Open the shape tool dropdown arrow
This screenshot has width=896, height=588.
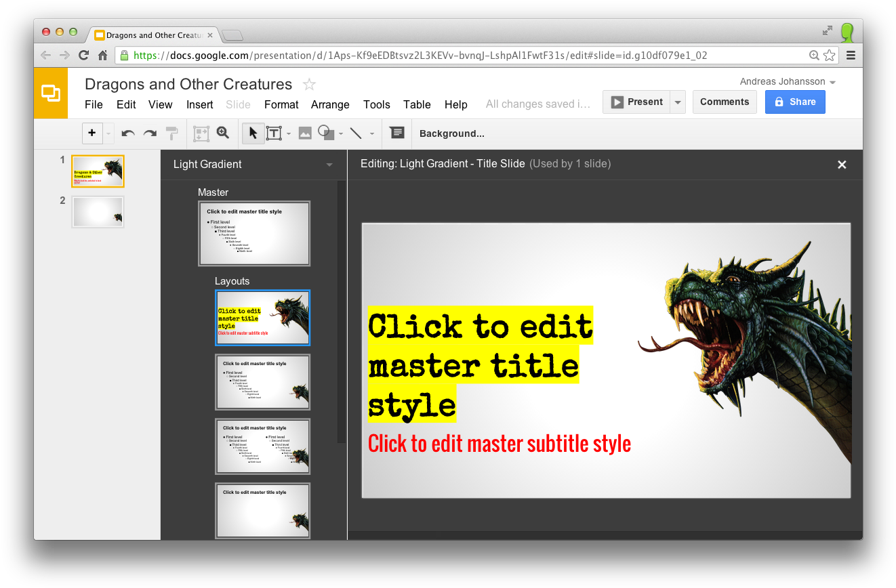click(x=341, y=134)
